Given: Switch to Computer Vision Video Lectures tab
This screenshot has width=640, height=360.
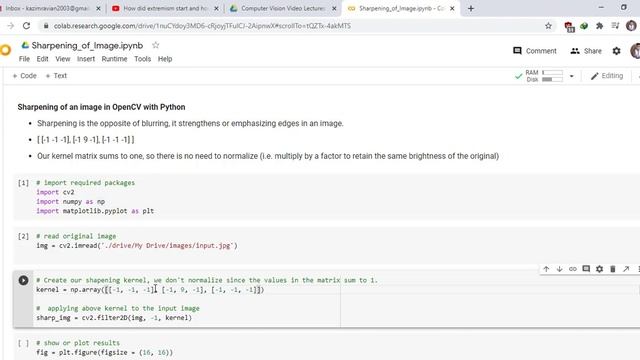Looking at the screenshot, I should tap(282, 8).
